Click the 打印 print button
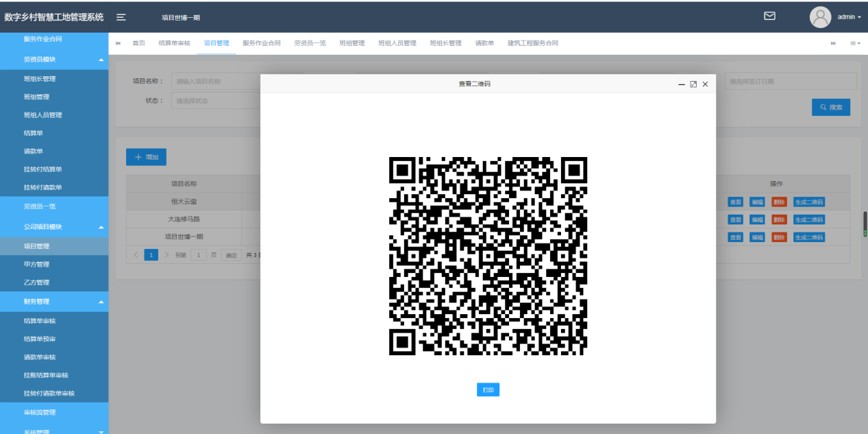 pos(488,389)
